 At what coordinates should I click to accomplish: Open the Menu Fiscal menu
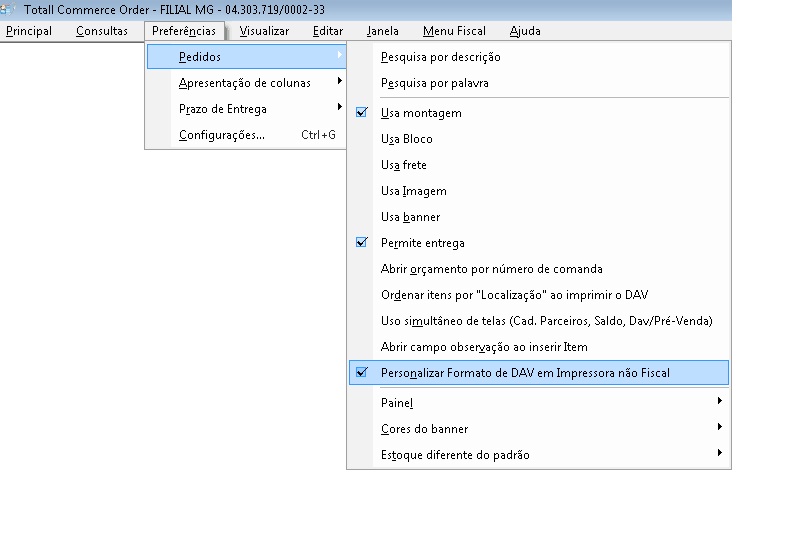454,31
